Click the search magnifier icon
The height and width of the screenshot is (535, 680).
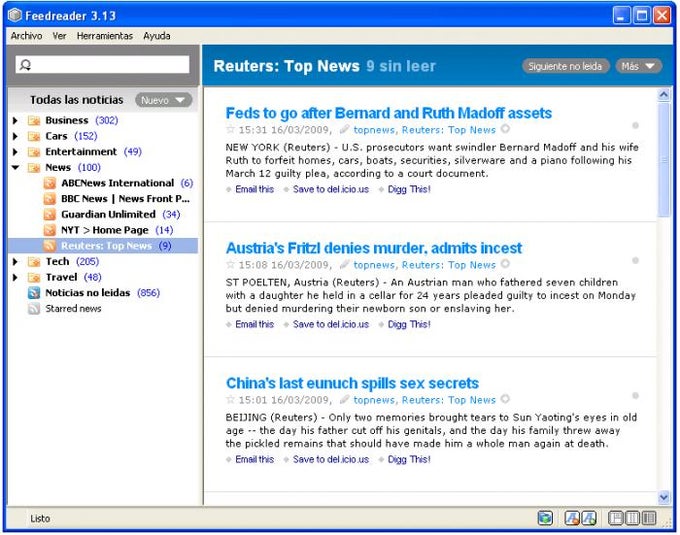click(x=25, y=65)
